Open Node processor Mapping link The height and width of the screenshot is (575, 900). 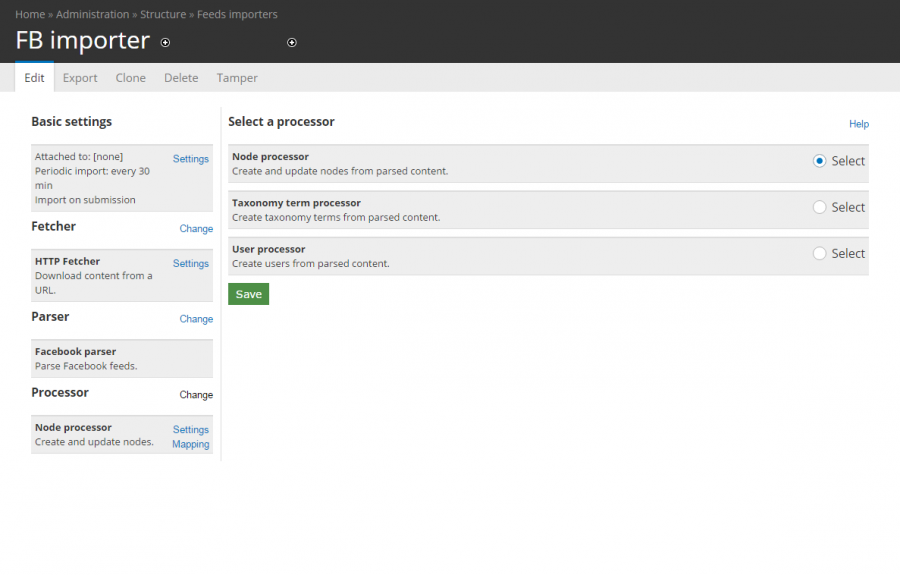[191, 444]
